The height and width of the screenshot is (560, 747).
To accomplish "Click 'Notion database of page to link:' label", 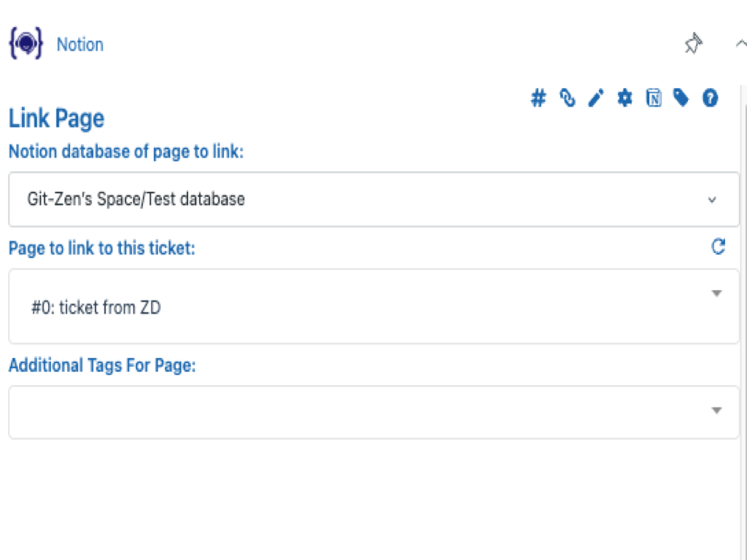I will pyautogui.click(x=125, y=152).
